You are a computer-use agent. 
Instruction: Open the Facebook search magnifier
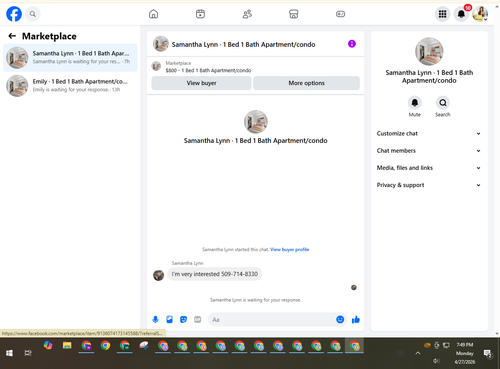33,14
